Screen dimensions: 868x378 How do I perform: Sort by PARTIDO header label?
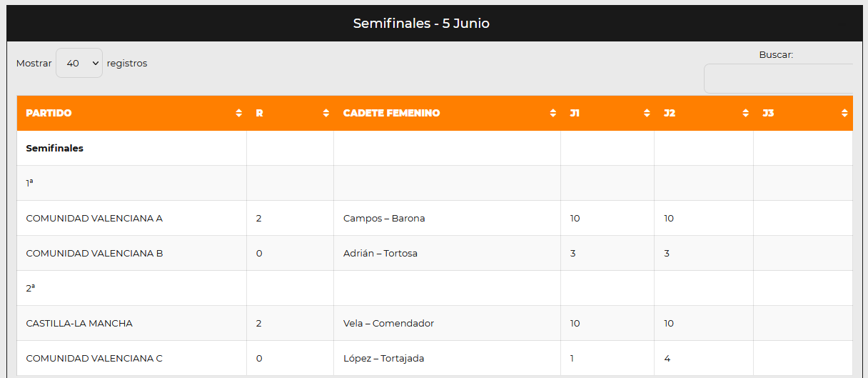coord(49,113)
